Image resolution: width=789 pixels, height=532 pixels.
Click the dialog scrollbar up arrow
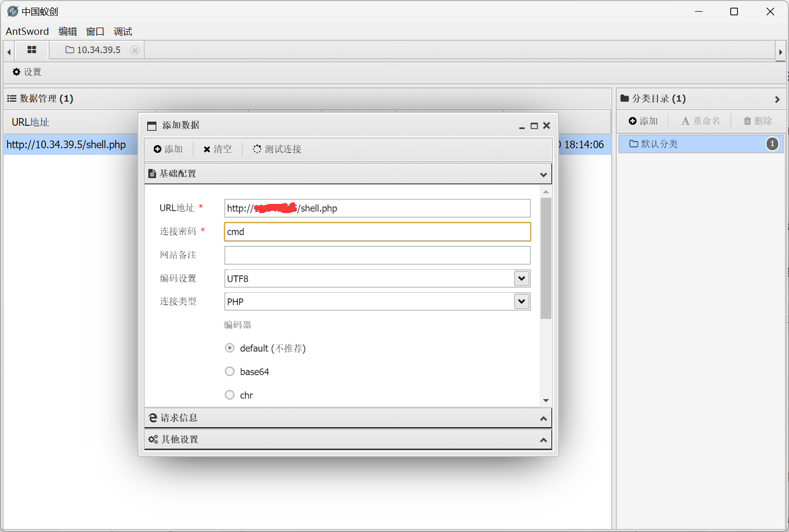point(546,192)
